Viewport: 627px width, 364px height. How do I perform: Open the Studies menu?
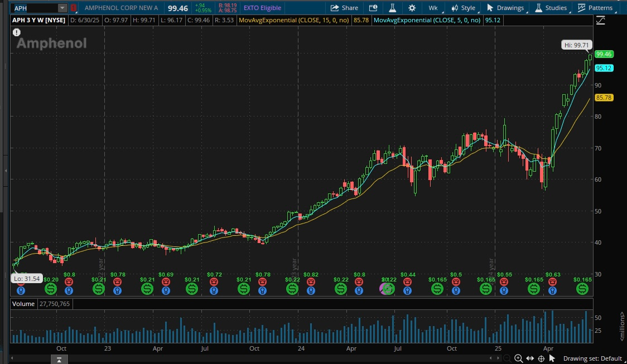[551, 8]
